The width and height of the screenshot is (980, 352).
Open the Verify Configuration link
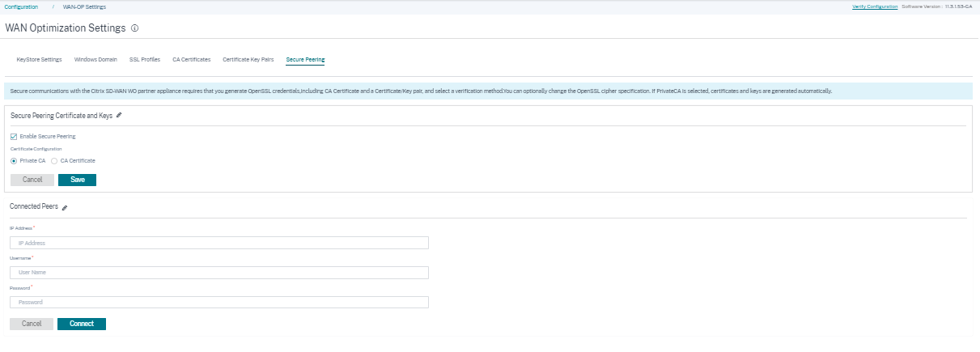(x=875, y=6)
